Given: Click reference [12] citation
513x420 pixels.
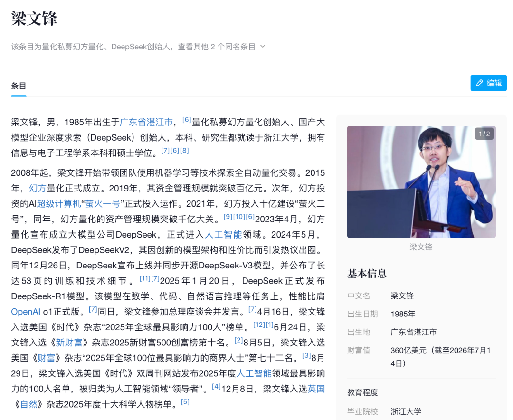Looking at the screenshot, I should click(259, 325).
